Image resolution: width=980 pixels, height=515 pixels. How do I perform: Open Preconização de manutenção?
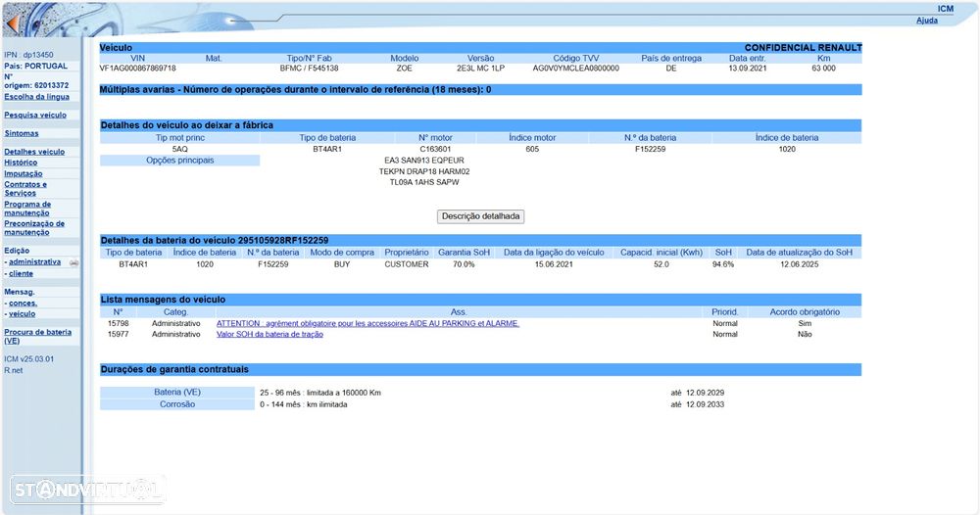click(x=34, y=228)
